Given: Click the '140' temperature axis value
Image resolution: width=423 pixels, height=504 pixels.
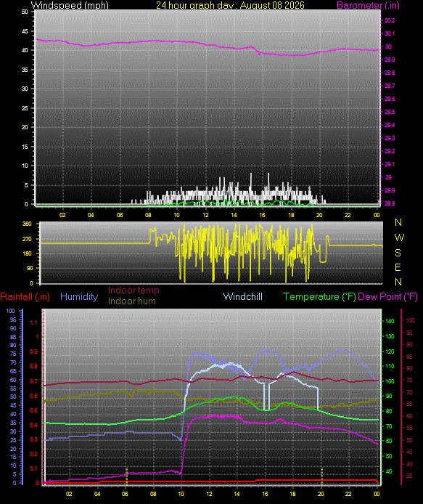Looking at the screenshot, I should point(390,321).
